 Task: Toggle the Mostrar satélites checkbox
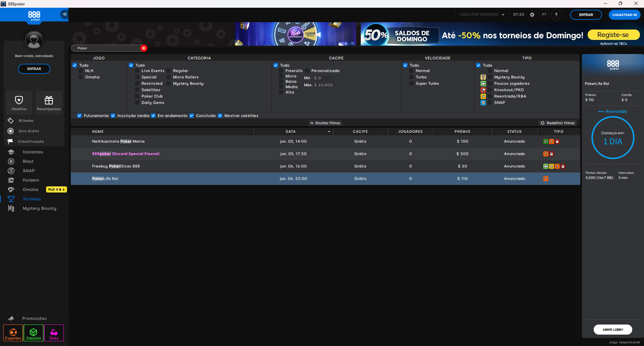(x=220, y=116)
